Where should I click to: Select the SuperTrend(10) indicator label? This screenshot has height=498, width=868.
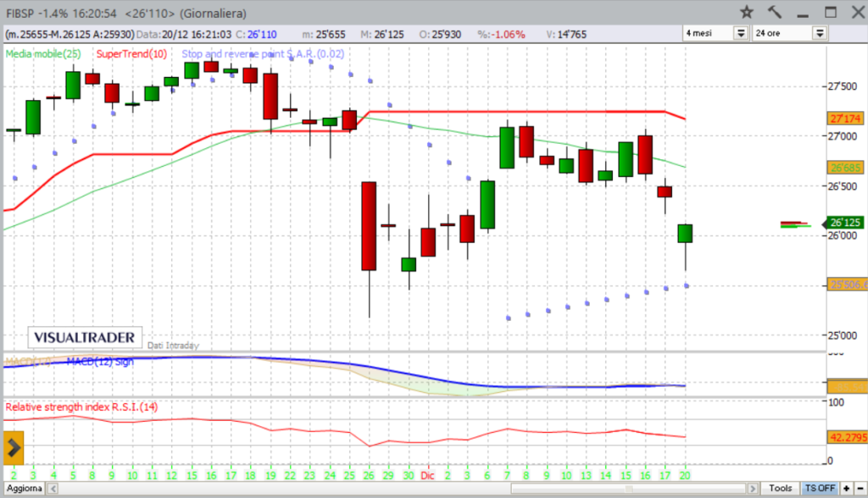point(131,53)
